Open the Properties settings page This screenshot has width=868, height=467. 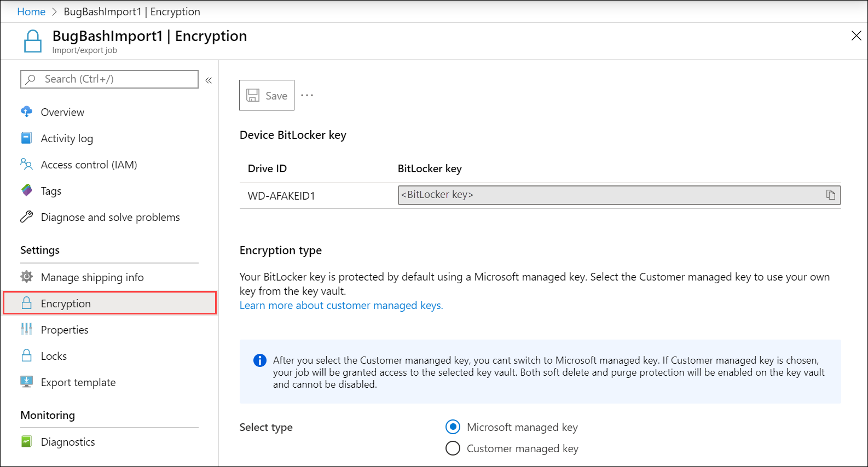point(65,330)
